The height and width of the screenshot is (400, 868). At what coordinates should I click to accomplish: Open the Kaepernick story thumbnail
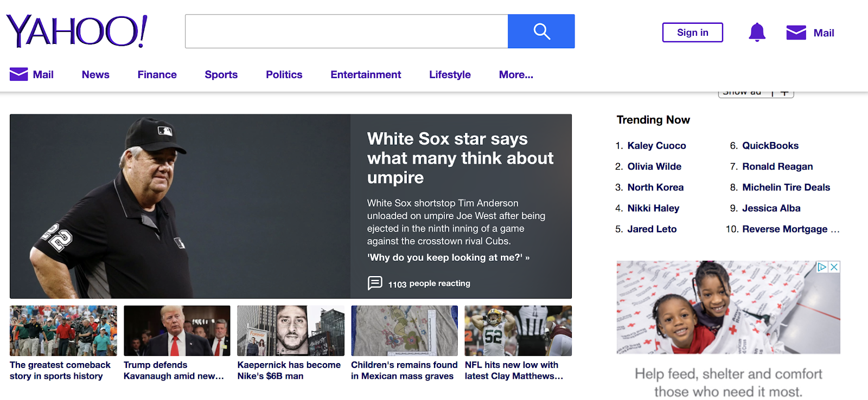coord(291,331)
